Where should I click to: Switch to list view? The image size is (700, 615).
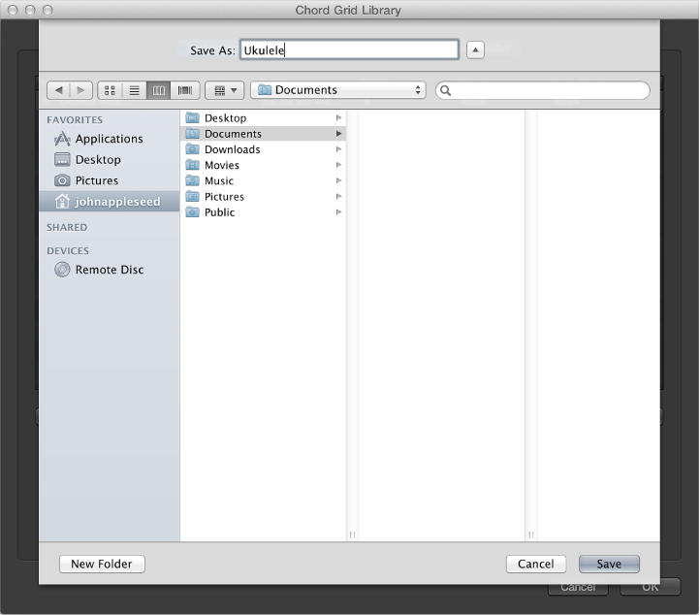(x=135, y=90)
